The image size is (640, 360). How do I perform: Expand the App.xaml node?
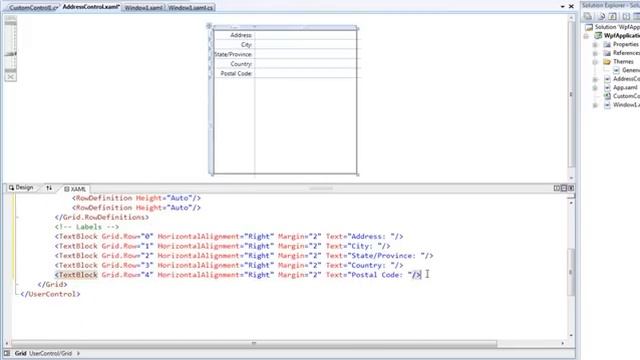(595, 88)
